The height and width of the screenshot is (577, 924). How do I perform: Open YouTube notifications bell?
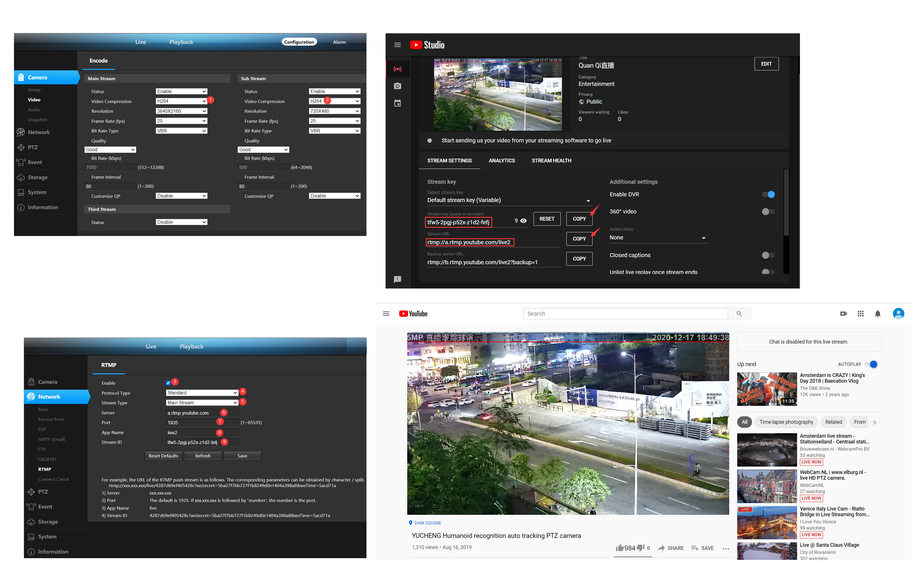click(878, 314)
